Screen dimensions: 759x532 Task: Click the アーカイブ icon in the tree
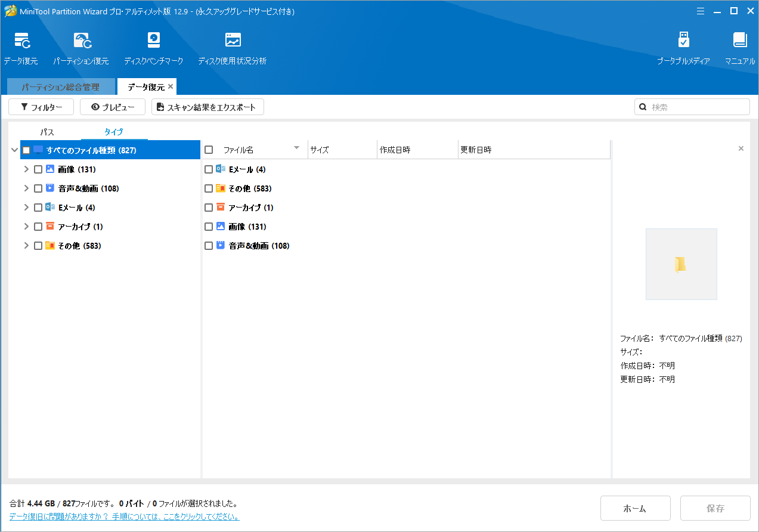50,227
